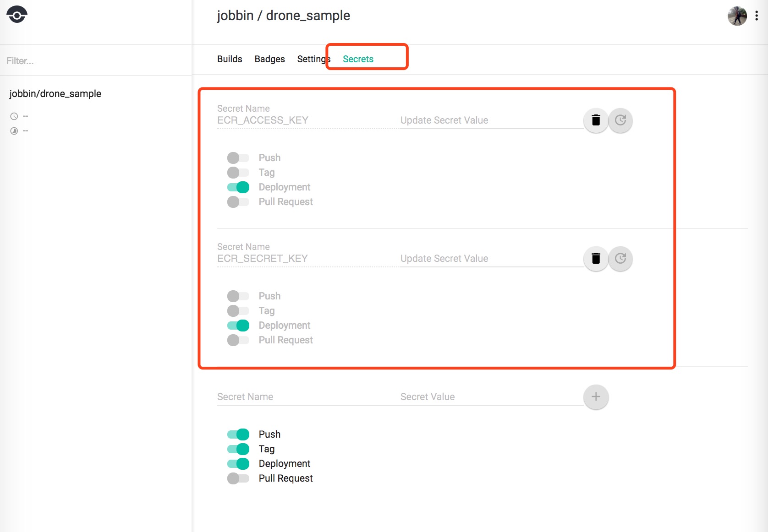Disable Push toggle for new secret
The width and height of the screenshot is (768, 532).
point(238,434)
